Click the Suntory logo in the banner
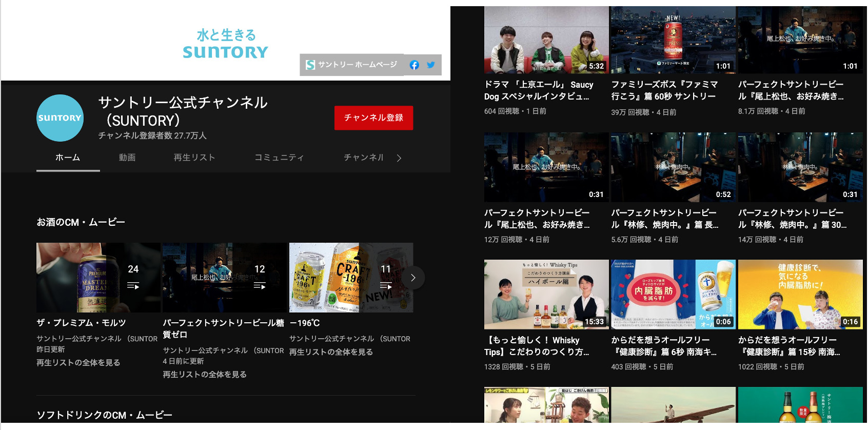 (226, 44)
